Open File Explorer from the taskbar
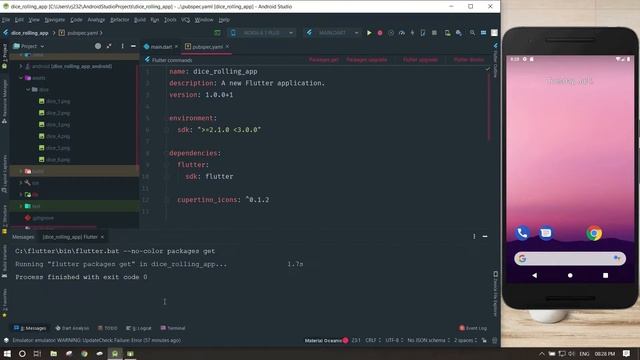The image size is (640, 360). pyautogui.click(x=53, y=353)
